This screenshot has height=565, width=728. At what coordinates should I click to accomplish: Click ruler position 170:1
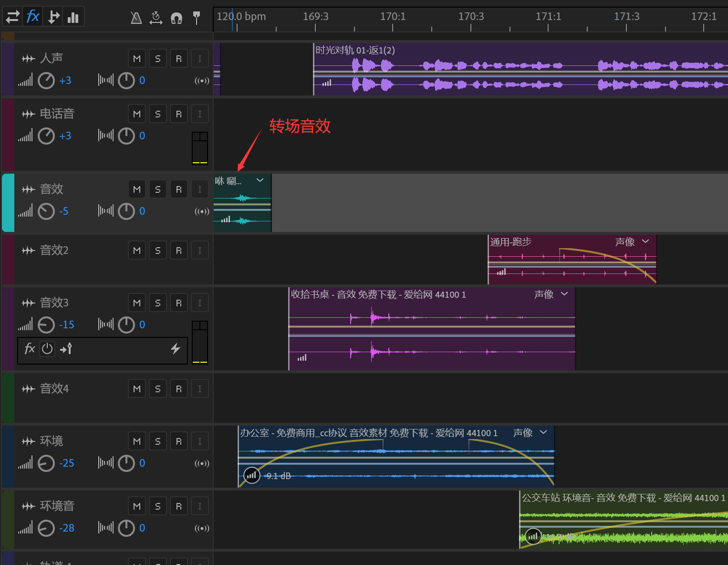coord(393,17)
